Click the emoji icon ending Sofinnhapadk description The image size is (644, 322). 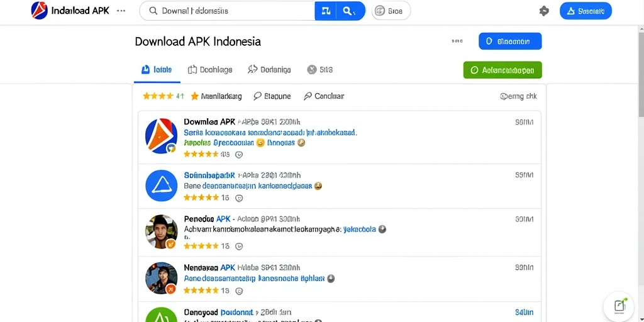tap(318, 186)
